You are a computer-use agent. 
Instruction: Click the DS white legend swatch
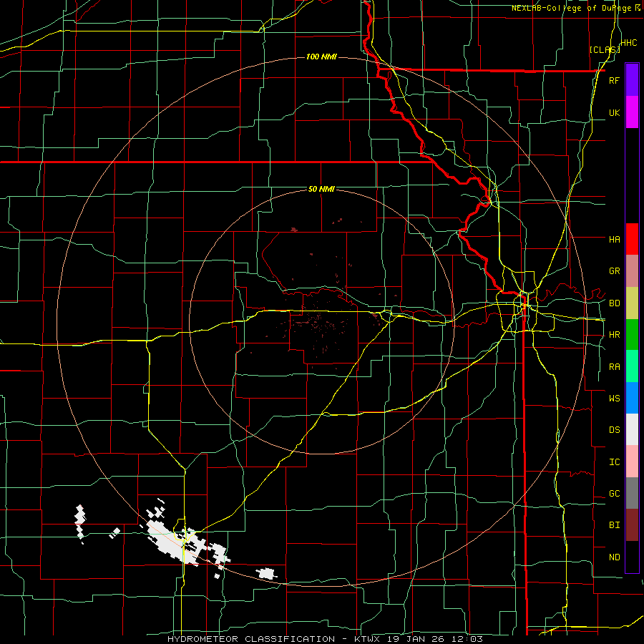tap(632, 429)
